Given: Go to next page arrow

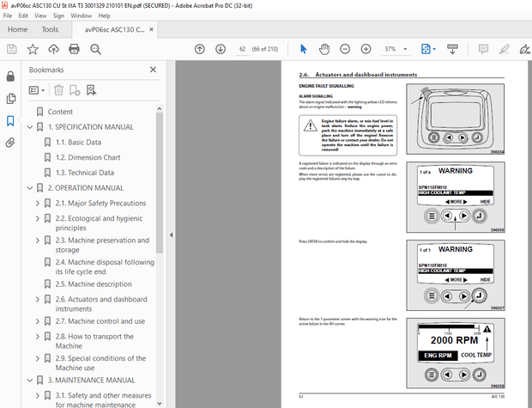Looking at the screenshot, I should (221, 49).
